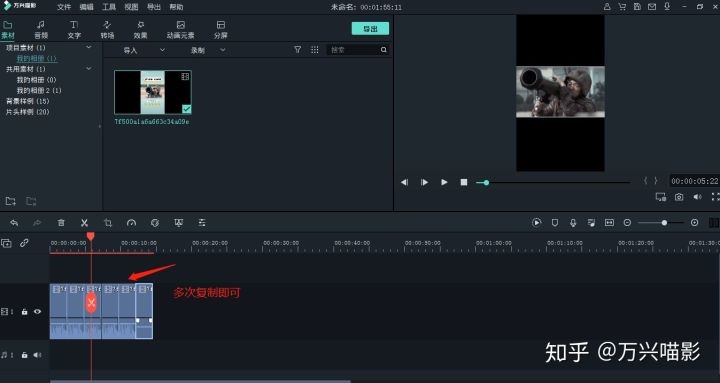Viewport: 720px width, 383px height.
Task: Click the render preview icon
Action: (536, 222)
